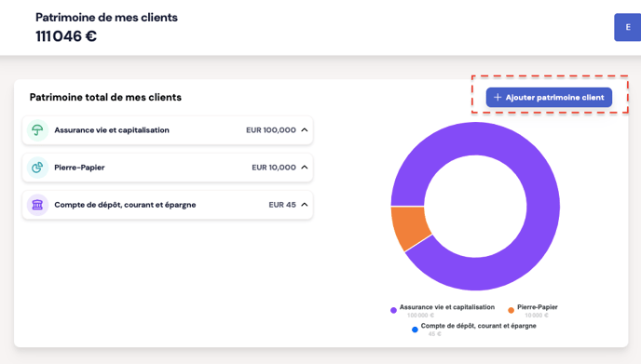Click the orange donut chart segment
Screen dimensions: 641x364
(409, 227)
